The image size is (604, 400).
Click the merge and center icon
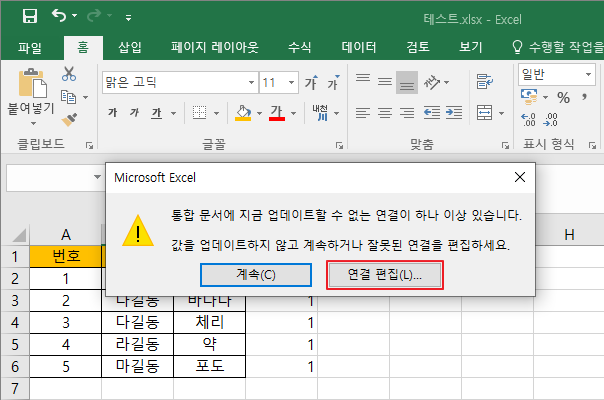pyautogui.click(x=485, y=113)
